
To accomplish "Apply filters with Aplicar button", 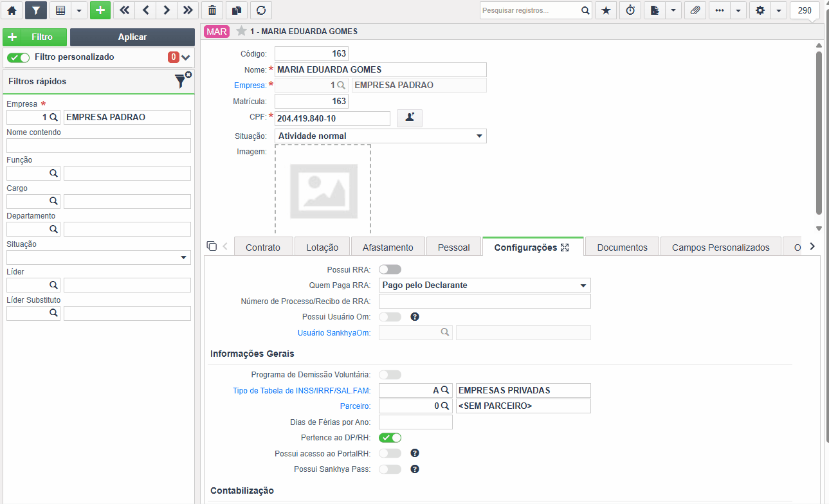I will [132, 37].
